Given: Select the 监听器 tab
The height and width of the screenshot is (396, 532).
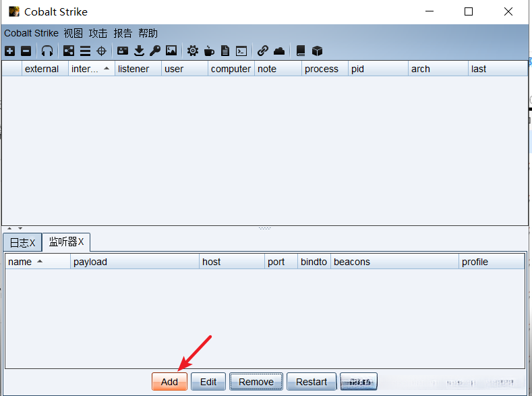Looking at the screenshot, I should pos(66,242).
